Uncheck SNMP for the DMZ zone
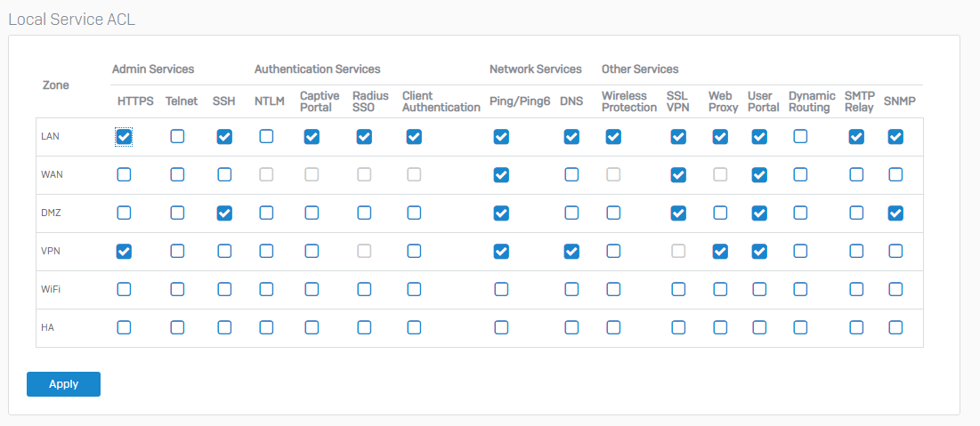 pyautogui.click(x=895, y=213)
